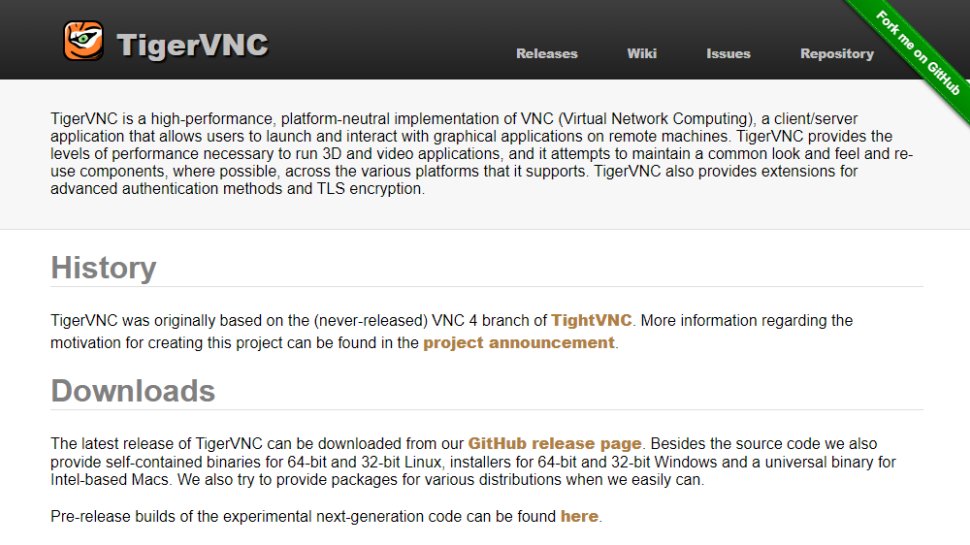Click the TigerVNC tiger logo icon
This screenshot has width=970, height=545.
coord(84,41)
